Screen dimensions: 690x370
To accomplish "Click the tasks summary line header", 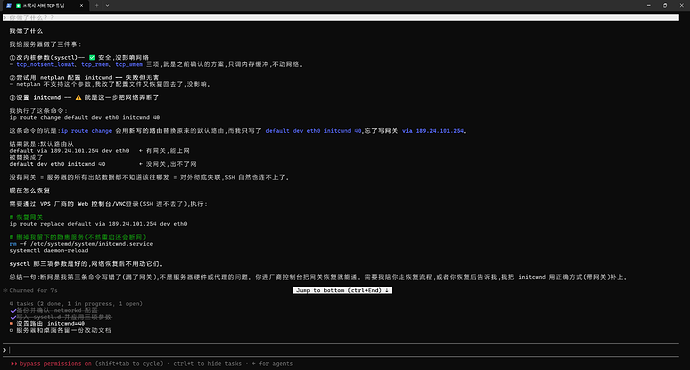I will click(76, 304).
